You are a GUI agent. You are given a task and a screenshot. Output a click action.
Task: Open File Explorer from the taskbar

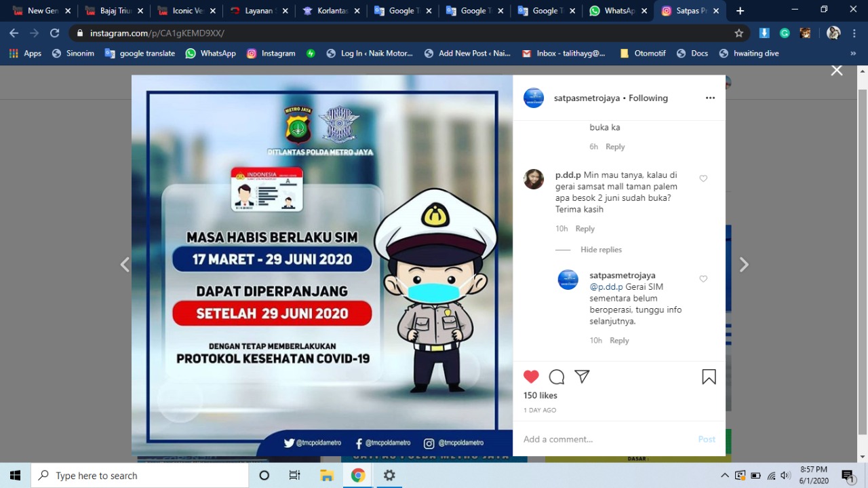point(327,475)
